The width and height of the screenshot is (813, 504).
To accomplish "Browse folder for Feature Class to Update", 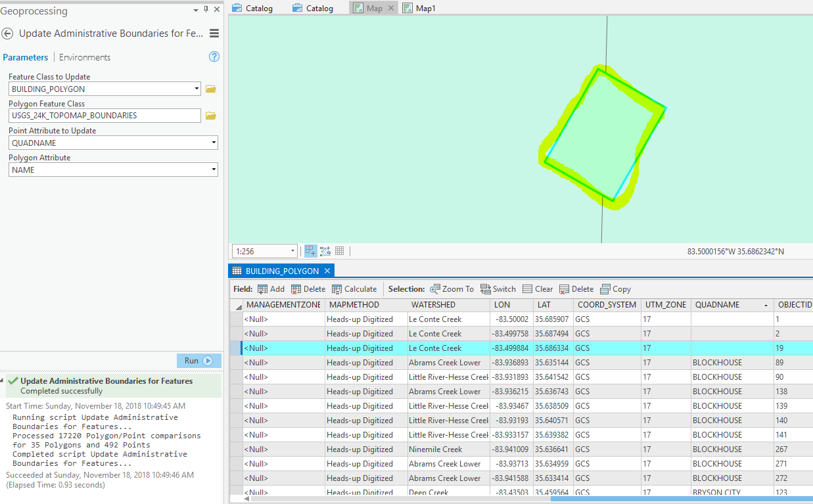I will (211, 89).
